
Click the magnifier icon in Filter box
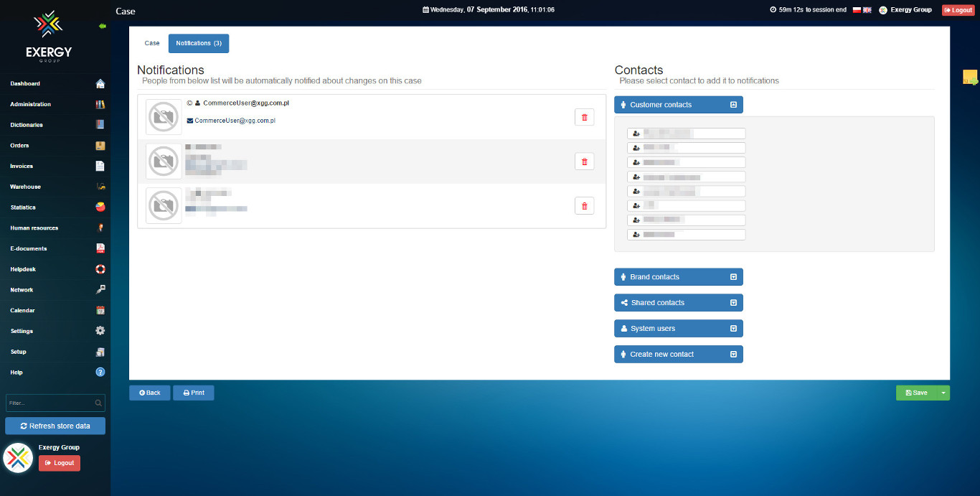[x=98, y=403]
